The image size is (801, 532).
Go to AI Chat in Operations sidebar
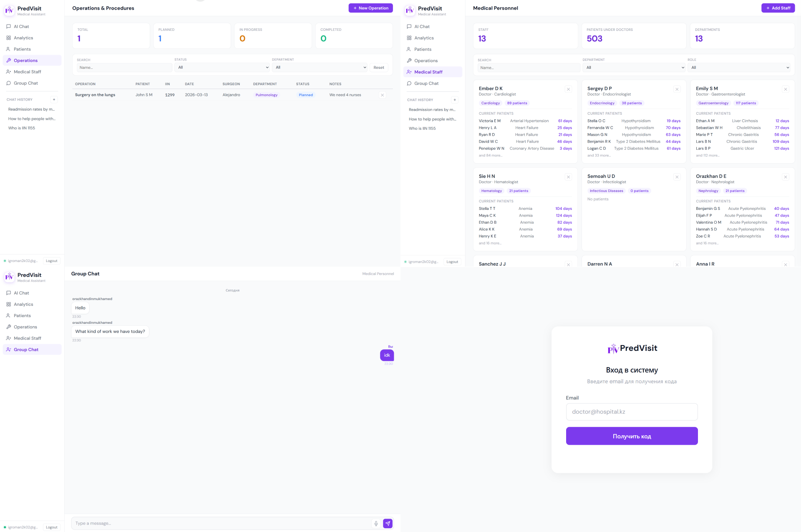(21, 26)
